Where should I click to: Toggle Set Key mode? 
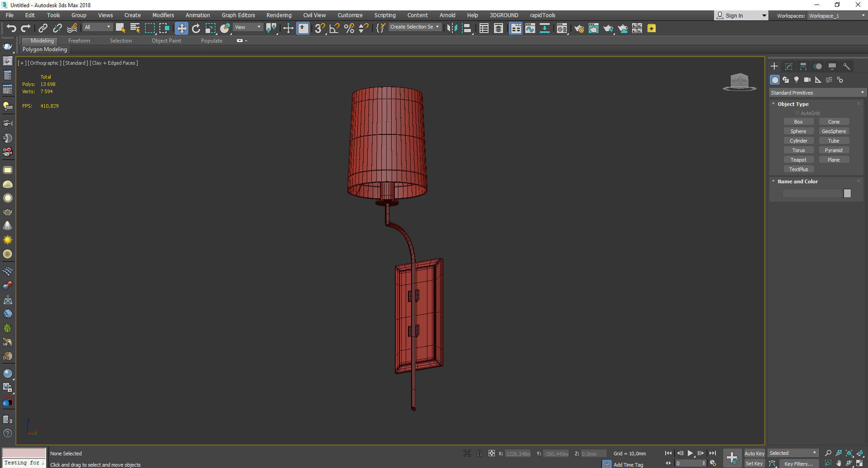754,463
